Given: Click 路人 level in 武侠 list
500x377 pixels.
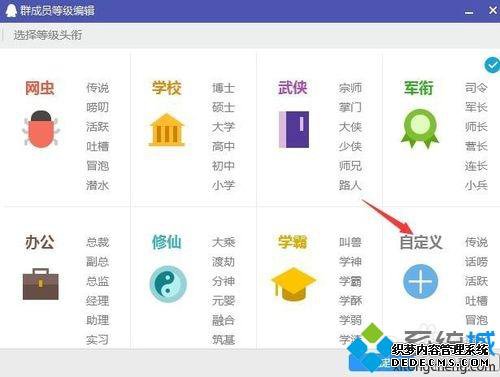Looking at the screenshot, I should pyautogui.click(x=350, y=185).
